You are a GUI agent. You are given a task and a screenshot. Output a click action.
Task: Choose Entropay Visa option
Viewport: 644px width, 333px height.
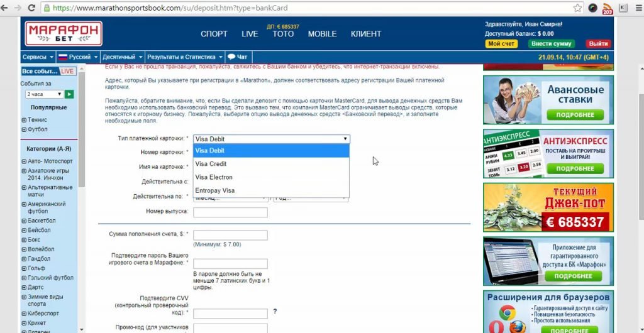[272, 191]
